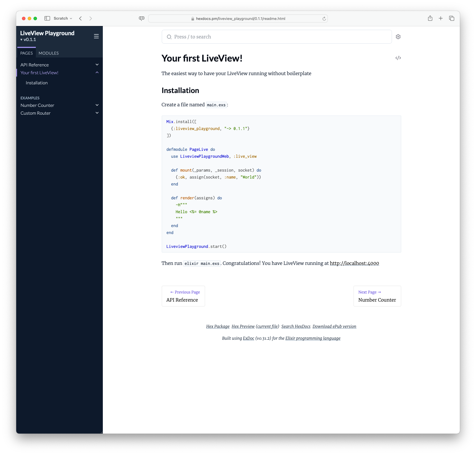Screen dimensions: 476x455
Task: Toggle the docs sidebar hamburger menu
Action: point(96,36)
